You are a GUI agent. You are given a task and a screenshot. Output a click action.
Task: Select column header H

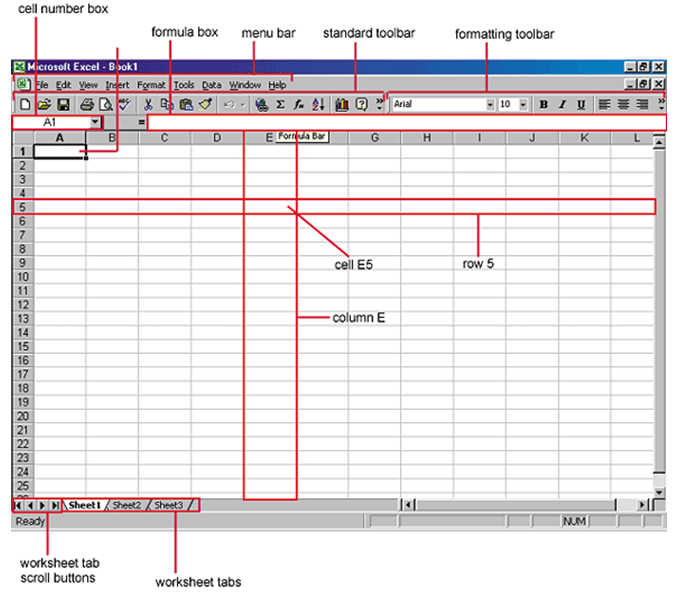427,138
